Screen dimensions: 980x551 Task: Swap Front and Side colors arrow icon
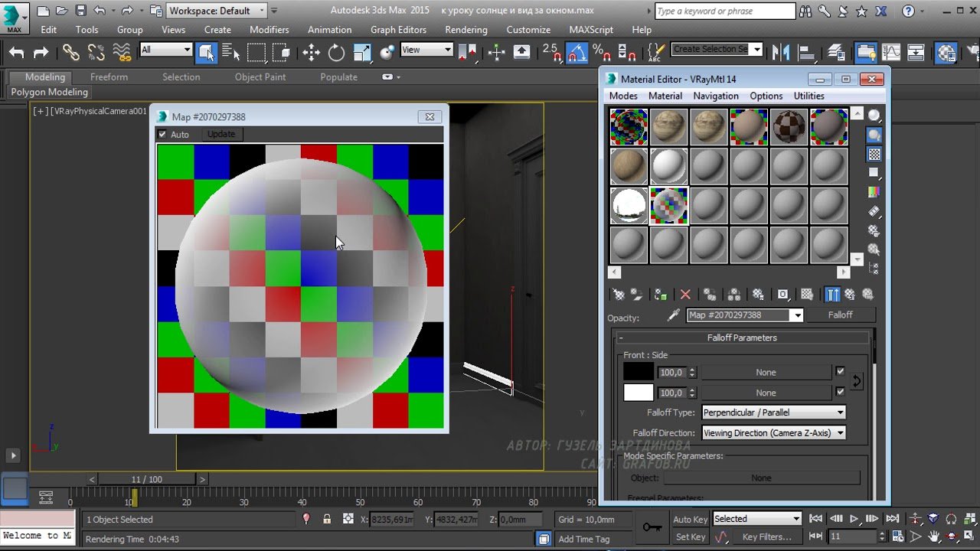[x=857, y=381]
